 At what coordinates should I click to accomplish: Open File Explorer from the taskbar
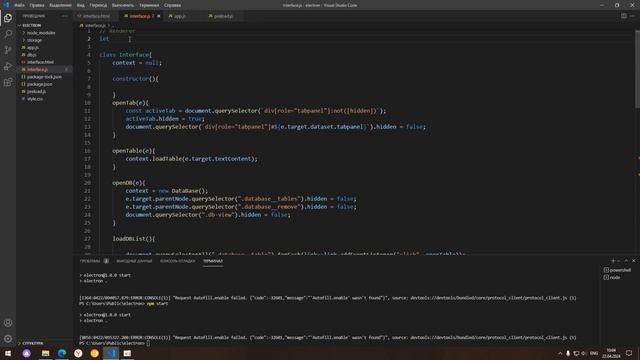click(x=45, y=353)
